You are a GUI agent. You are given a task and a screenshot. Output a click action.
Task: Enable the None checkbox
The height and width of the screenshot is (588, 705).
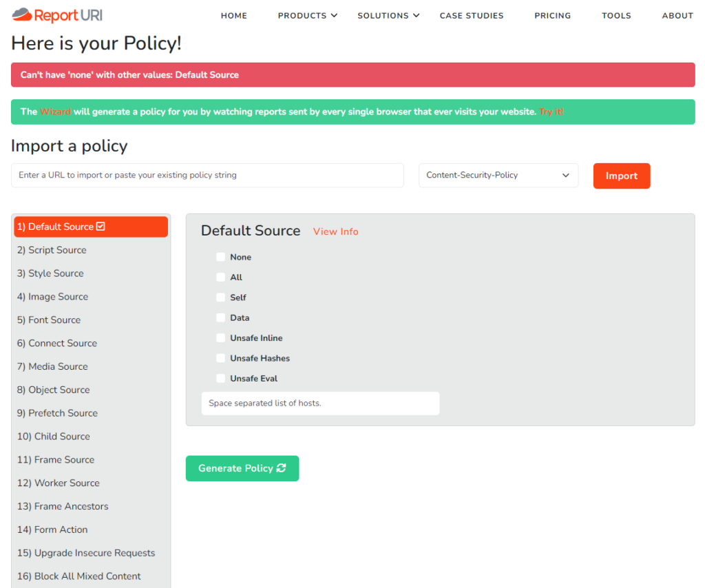[x=220, y=257]
